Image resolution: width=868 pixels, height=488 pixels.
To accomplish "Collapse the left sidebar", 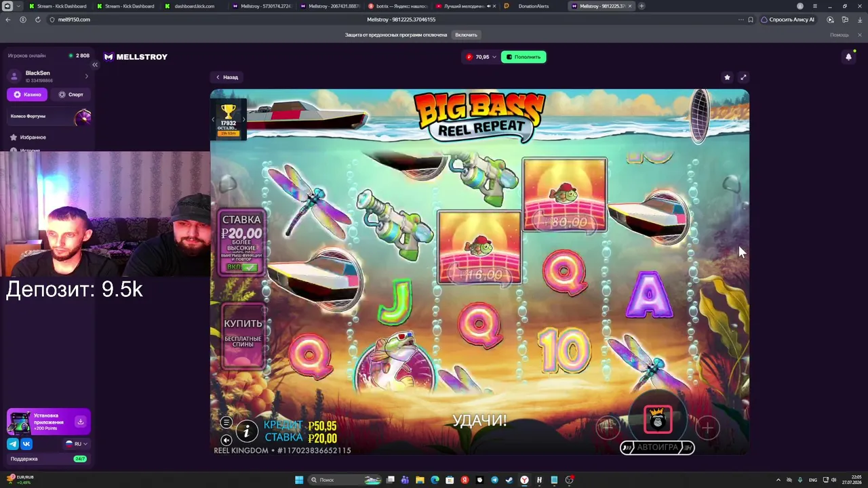I will coord(95,64).
